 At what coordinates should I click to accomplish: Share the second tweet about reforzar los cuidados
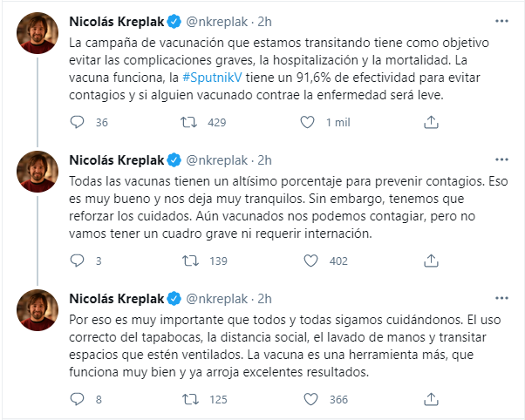[431, 261]
